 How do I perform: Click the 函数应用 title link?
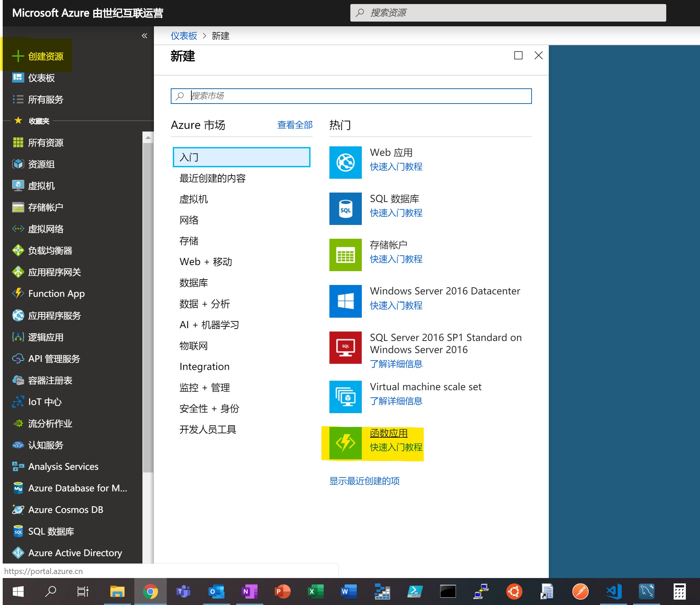[388, 433]
